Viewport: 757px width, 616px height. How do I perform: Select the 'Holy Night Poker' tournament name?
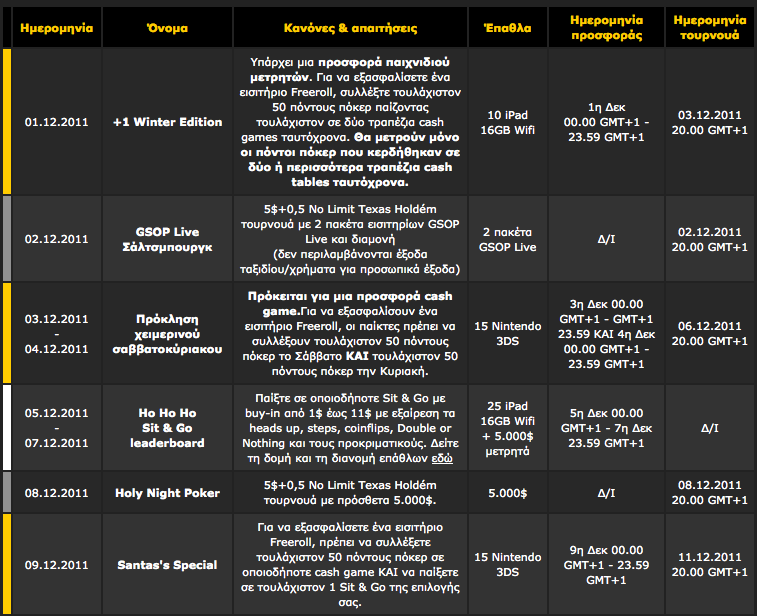pos(167,492)
